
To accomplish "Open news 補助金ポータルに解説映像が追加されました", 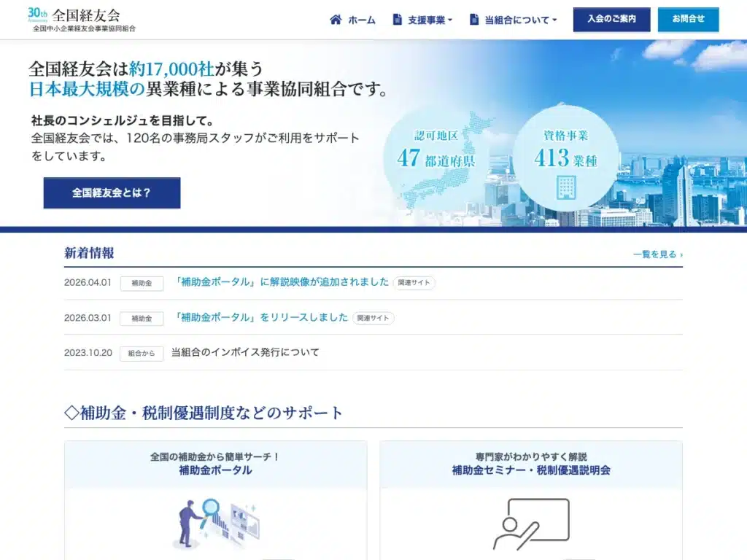I will pos(281,282).
